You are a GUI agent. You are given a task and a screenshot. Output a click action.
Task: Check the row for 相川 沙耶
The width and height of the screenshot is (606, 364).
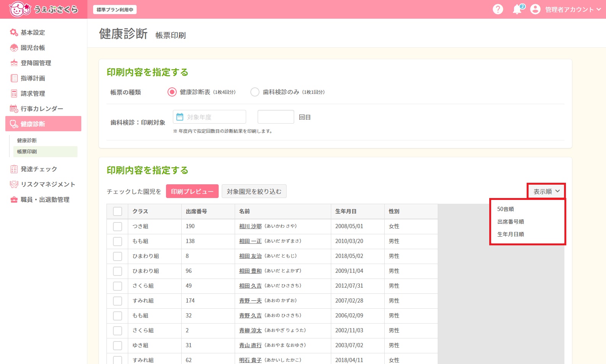pyautogui.click(x=118, y=227)
